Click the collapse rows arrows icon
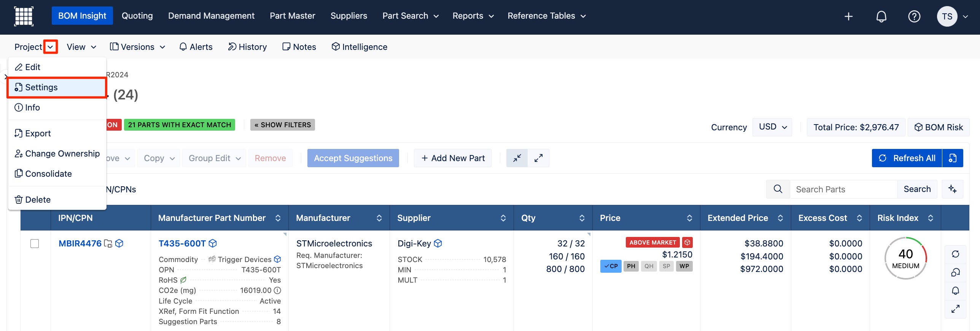The width and height of the screenshot is (980, 331). (517, 158)
